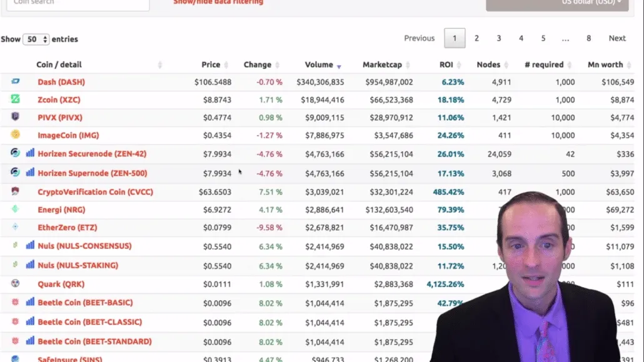Open Beetle Coin (BEET-CLASSIC) link

[90, 322]
